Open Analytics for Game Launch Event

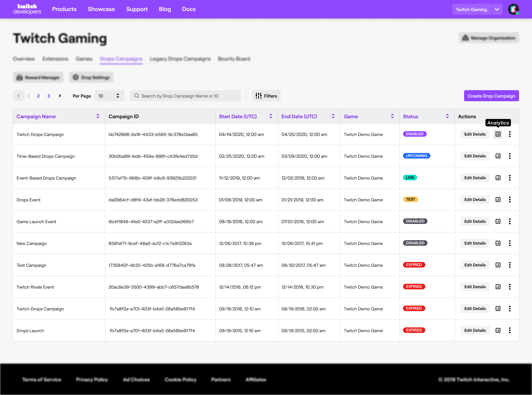click(498, 221)
